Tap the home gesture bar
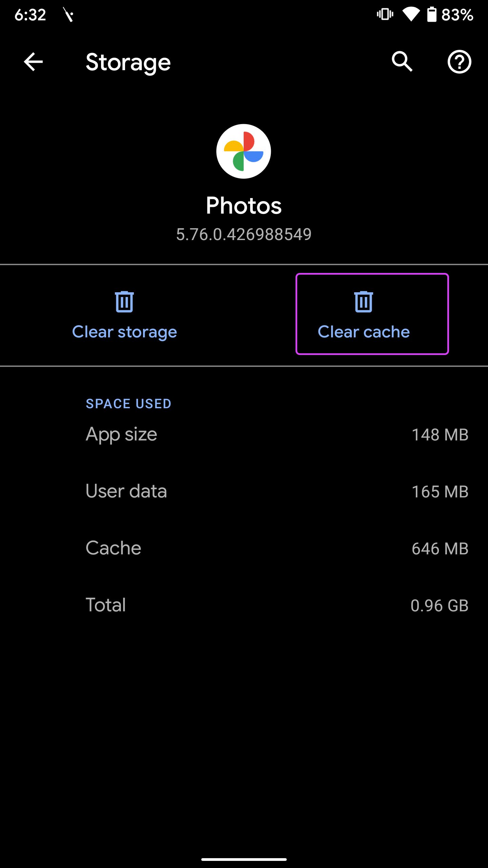 click(244, 860)
